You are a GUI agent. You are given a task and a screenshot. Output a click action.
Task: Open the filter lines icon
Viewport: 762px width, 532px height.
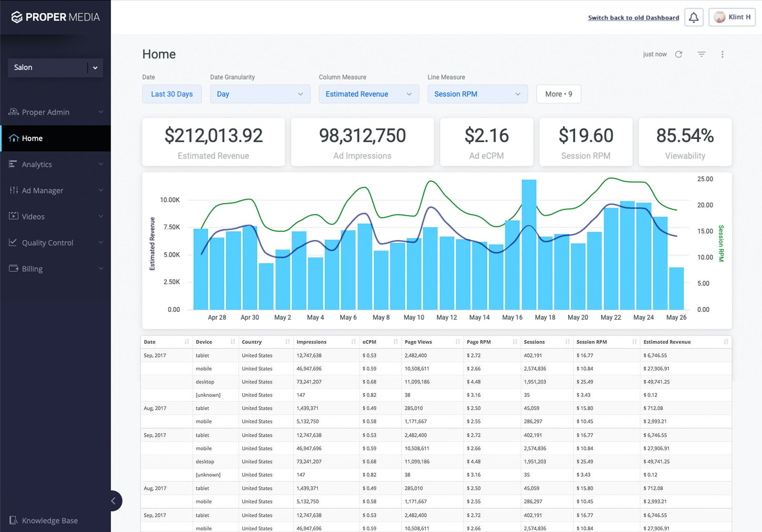(701, 54)
